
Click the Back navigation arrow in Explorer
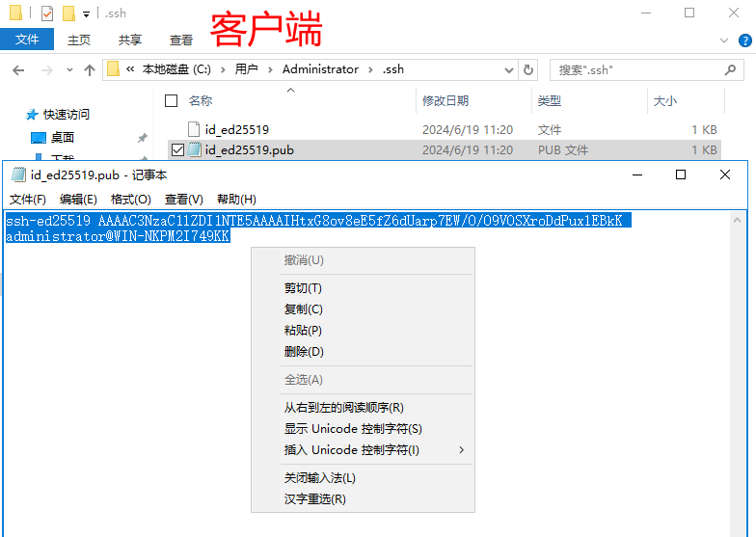pos(18,70)
